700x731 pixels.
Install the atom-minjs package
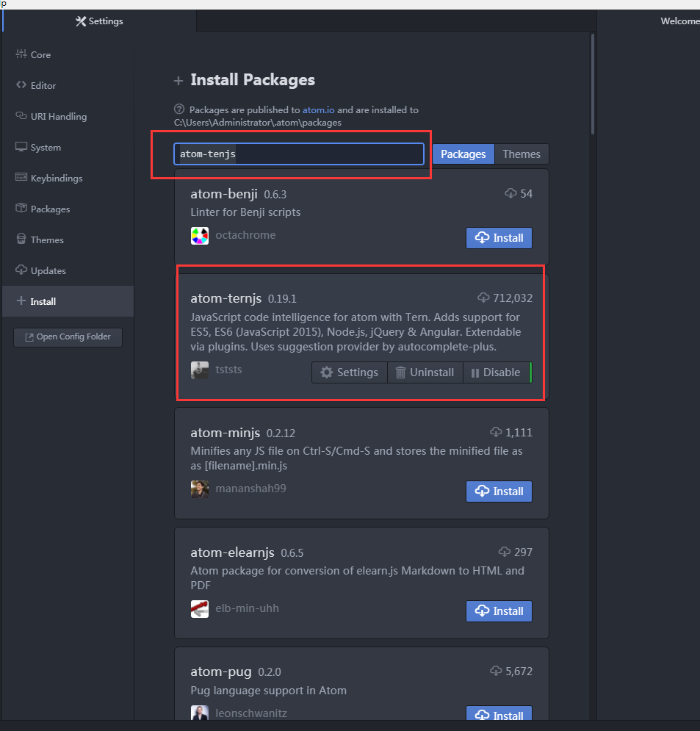pyautogui.click(x=499, y=491)
